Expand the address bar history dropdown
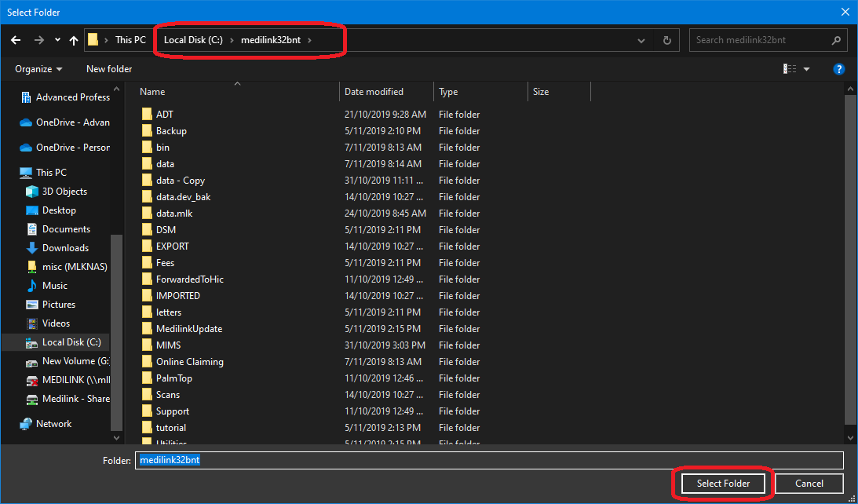The height and width of the screenshot is (504, 858). point(641,41)
